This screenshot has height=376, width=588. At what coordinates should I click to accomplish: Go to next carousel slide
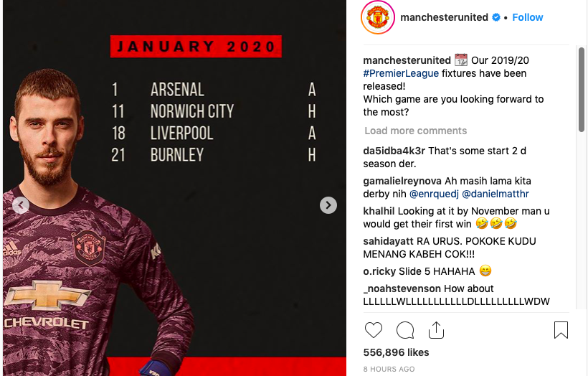tap(328, 205)
